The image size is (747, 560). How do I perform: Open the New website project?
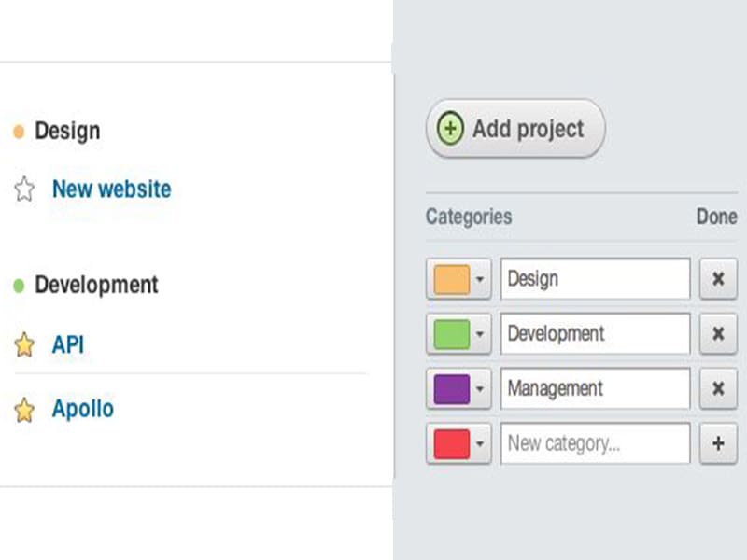tap(111, 189)
